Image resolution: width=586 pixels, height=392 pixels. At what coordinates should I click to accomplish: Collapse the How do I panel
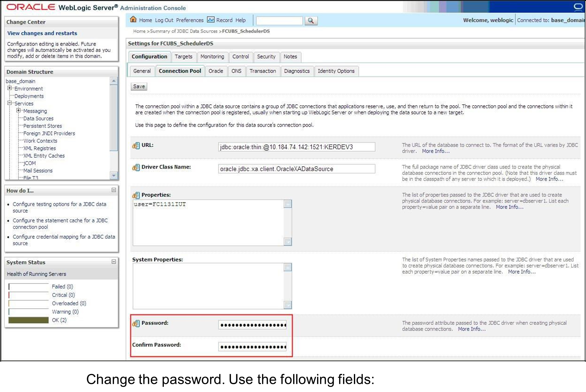114,190
